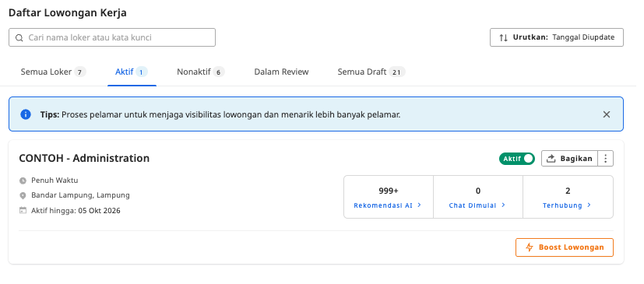This screenshot has width=644, height=284.
Task: Click the Terhubung chevron arrow
Action: click(x=589, y=205)
